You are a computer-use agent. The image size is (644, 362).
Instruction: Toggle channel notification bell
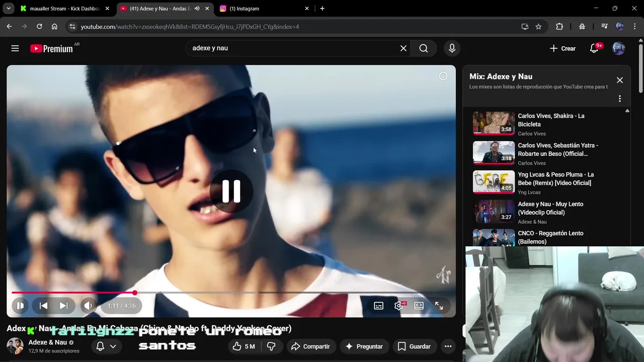(100, 346)
